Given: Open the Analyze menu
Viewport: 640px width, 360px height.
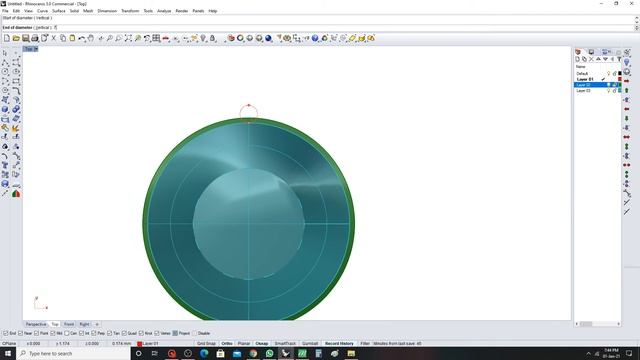Looking at the screenshot, I should point(164,11).
